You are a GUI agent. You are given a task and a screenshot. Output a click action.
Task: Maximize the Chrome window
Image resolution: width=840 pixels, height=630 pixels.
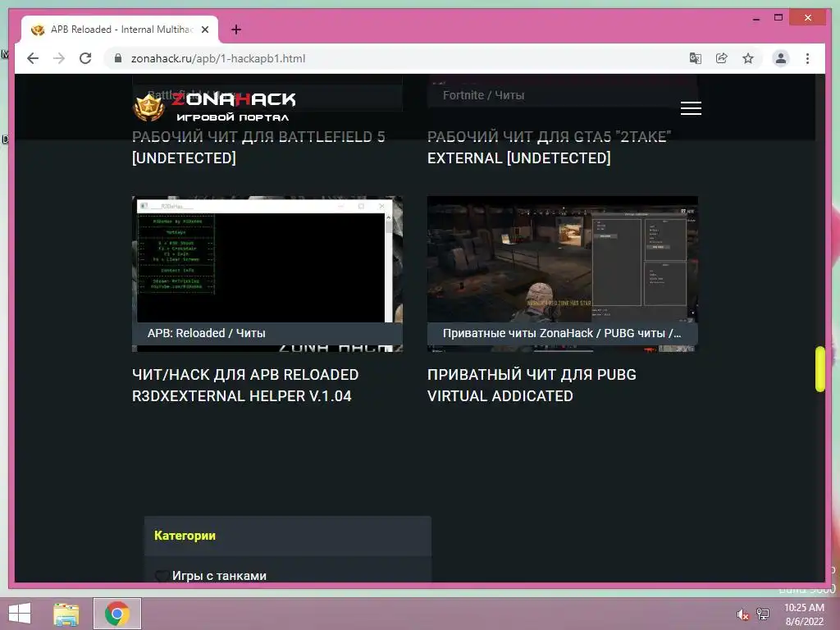[x=778, y=18]
